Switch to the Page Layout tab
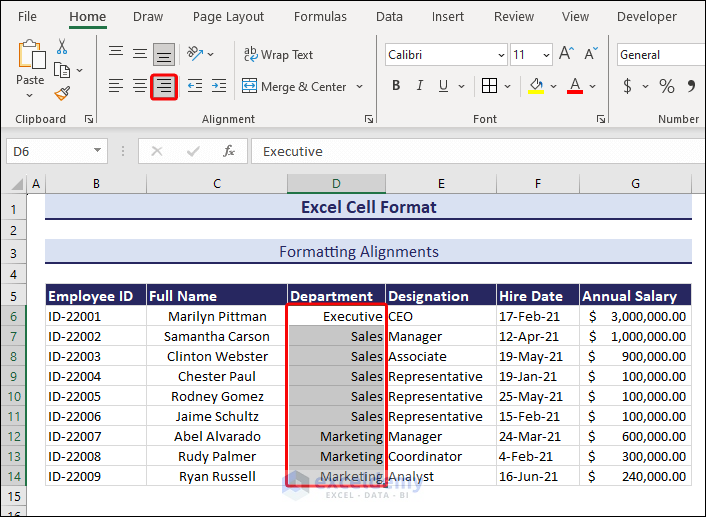Screen dimensions: 706x517 (228, 16)
